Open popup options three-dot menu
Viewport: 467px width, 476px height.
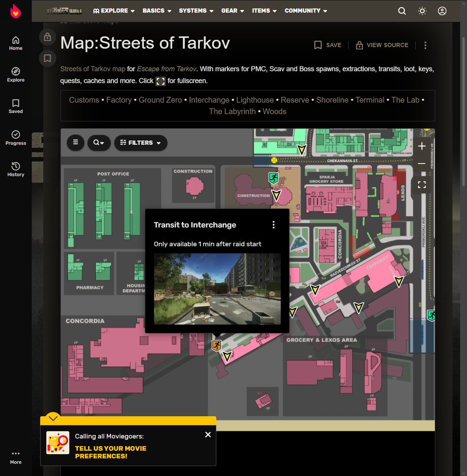point(273,225)
